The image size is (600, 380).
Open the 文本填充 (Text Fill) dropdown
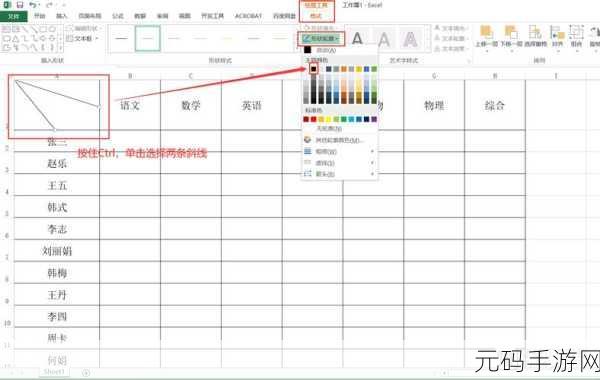point(452,29)
